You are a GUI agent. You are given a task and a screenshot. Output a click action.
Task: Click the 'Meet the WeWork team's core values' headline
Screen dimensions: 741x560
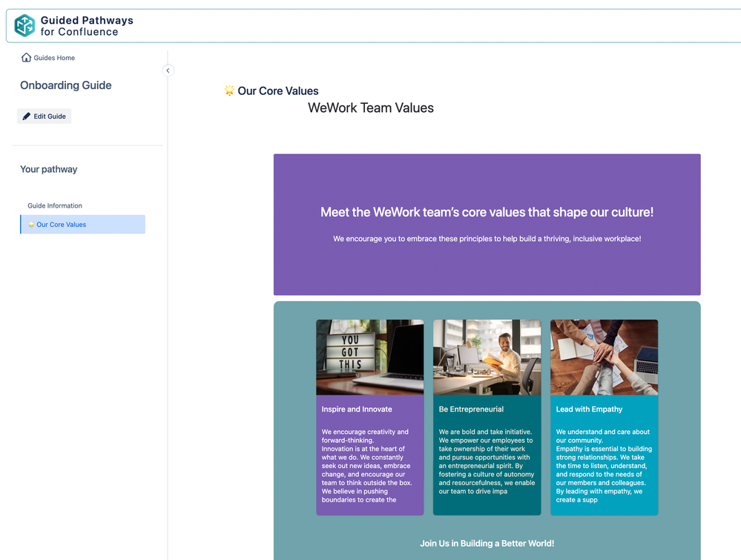pos(487,212)
